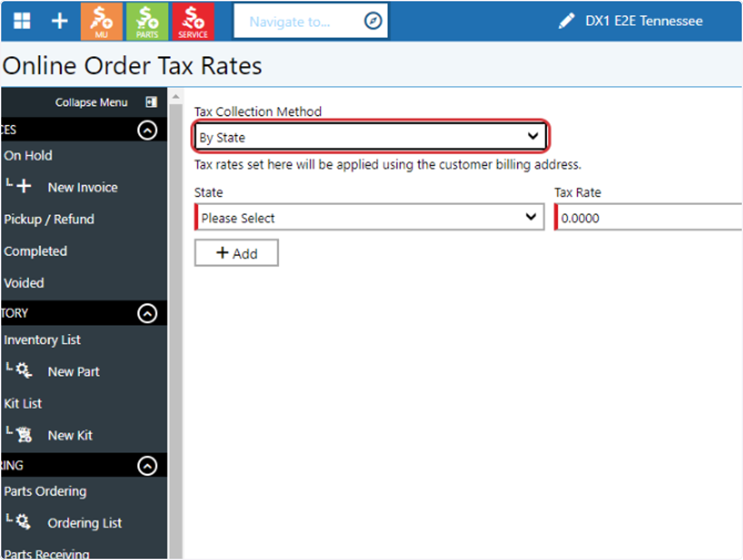The image size is (743, 560).
Task: Open the apps grid menu icon
Action: (22, 21)
